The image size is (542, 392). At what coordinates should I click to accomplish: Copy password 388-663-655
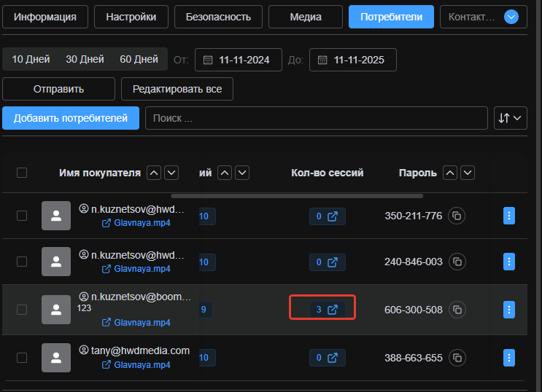pos(457,358)
